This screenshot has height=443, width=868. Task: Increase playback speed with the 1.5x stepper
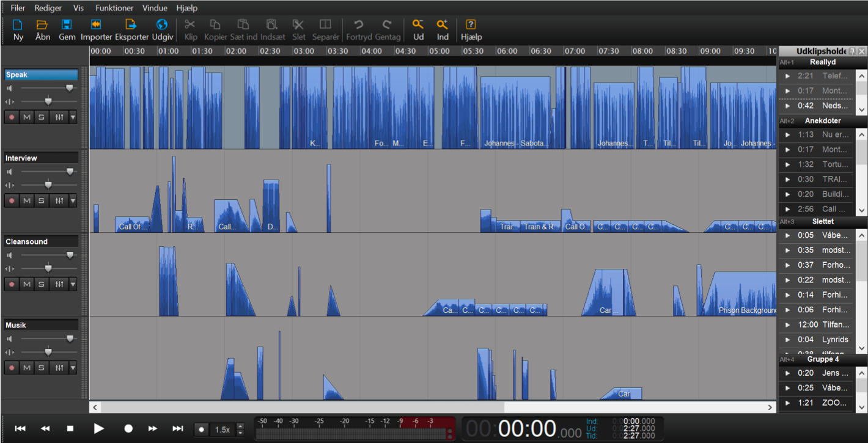pyautogui.click(x=240, y=427)
